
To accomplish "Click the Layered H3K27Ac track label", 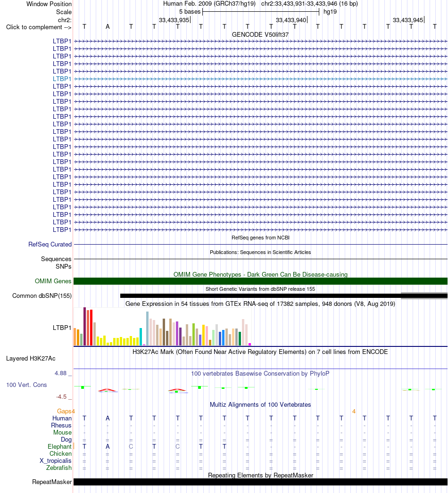I will point(31,358).
